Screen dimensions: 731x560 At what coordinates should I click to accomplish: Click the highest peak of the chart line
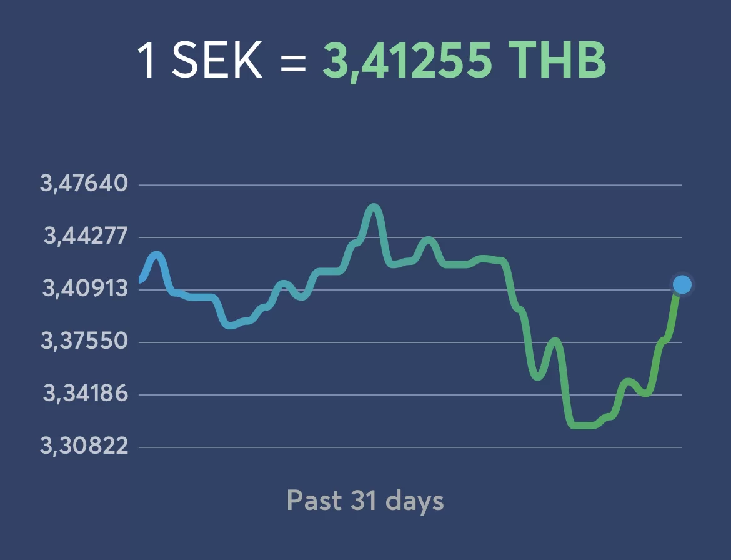pyautogui.click(x=374, y=207)
